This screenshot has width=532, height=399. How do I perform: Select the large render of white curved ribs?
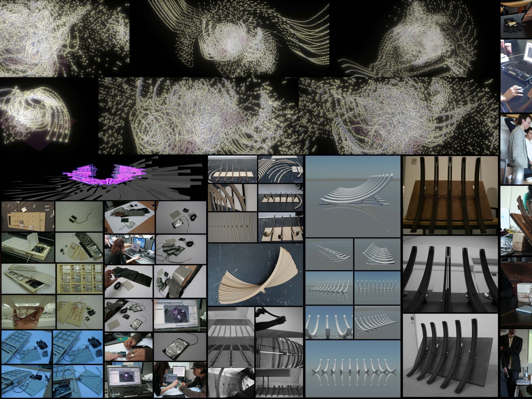[x=353, y=196]
